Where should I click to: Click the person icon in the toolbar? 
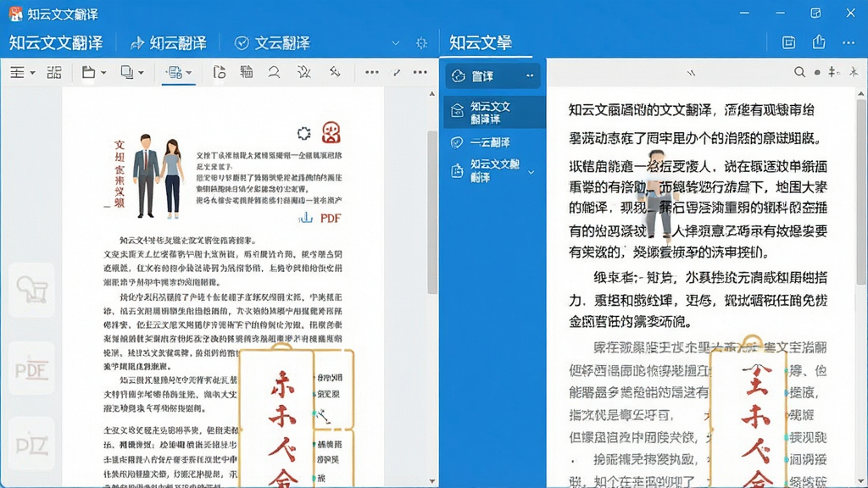click(x=274, y=72)
